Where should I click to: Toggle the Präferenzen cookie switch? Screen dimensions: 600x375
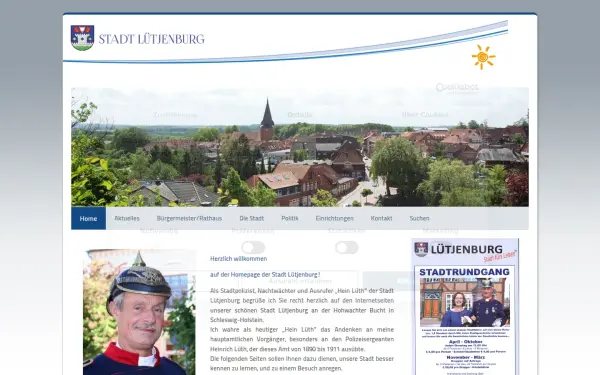coord(253,248)
